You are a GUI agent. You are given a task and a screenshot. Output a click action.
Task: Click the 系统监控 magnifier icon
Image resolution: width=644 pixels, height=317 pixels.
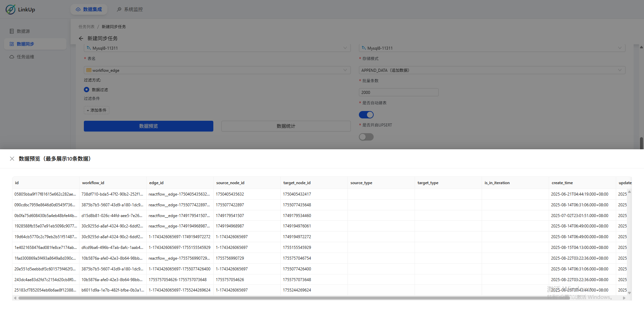pos(119,9)
